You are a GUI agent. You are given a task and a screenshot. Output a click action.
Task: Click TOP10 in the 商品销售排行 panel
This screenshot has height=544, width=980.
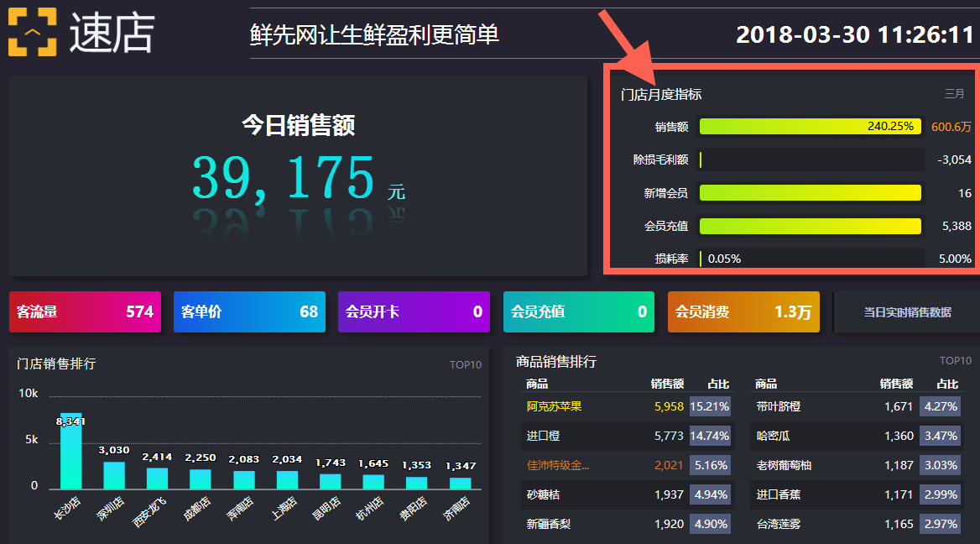955,361
